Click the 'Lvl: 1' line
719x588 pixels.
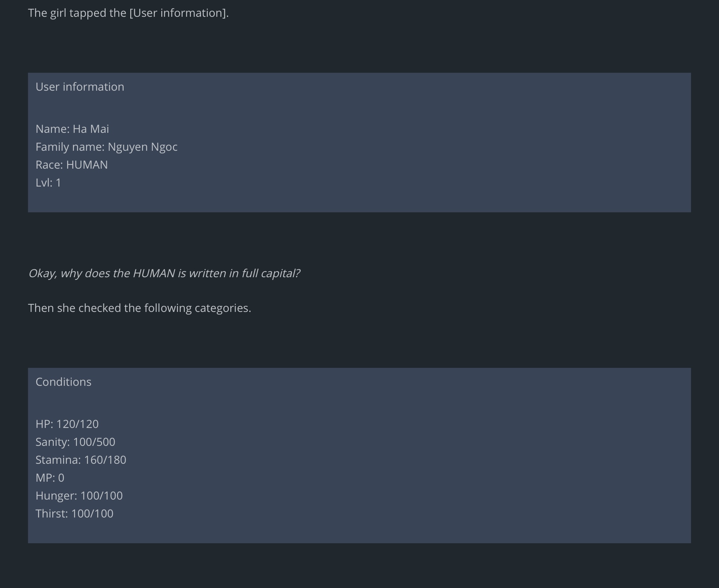(48, 183)
